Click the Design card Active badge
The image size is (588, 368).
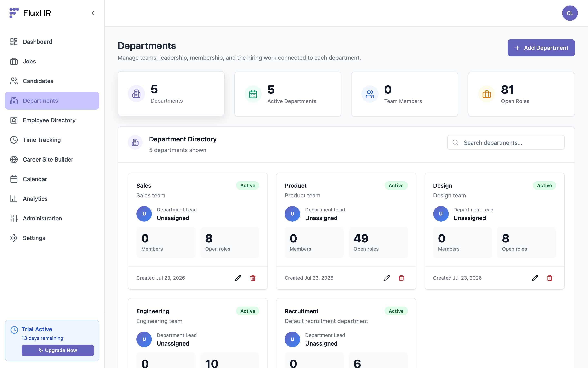[544, 185]
